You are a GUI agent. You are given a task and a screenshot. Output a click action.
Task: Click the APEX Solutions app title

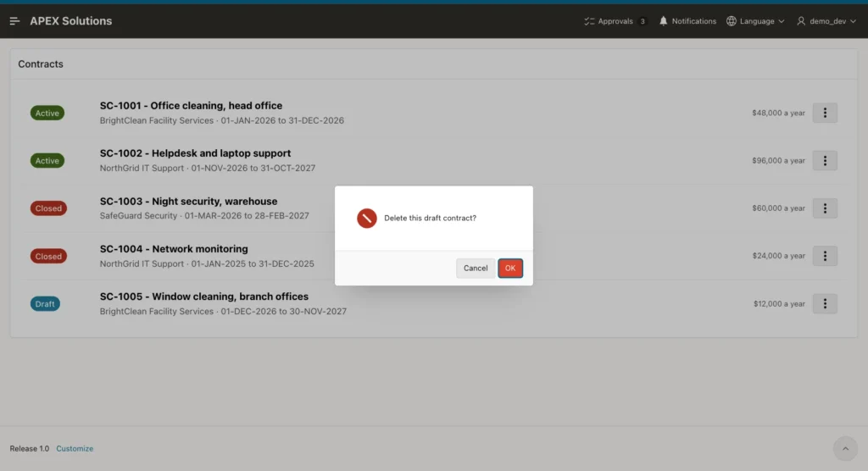tap(71, 21)
